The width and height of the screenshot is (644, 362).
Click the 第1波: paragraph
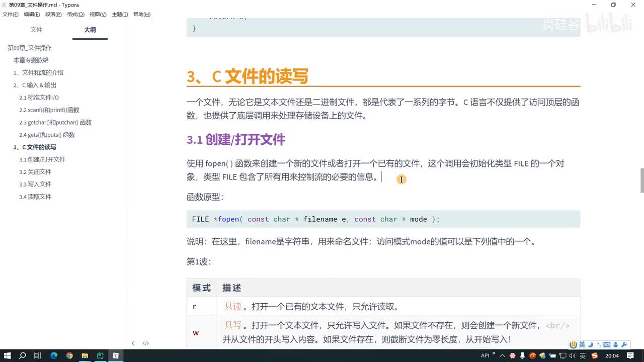click(x=199, y=262)
